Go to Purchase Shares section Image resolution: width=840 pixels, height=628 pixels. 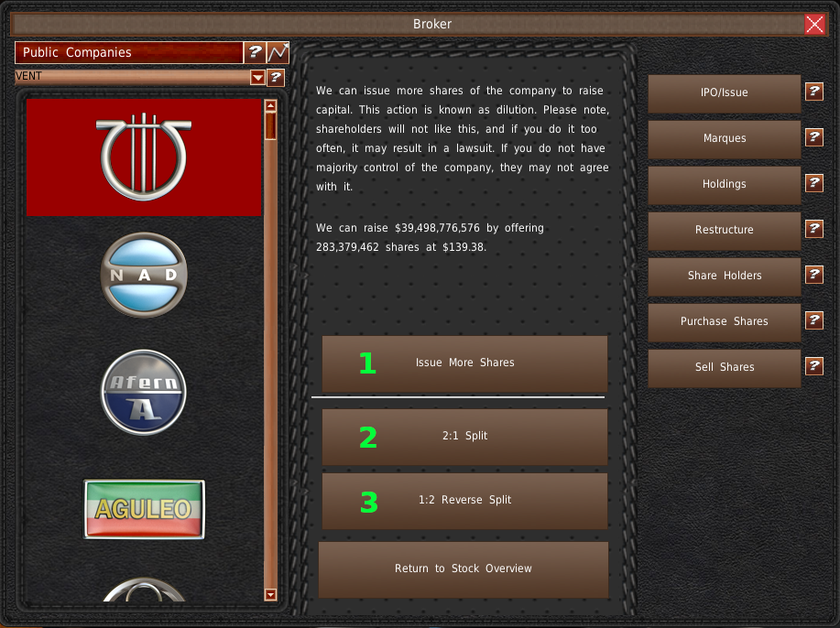[x=724, y=321]
